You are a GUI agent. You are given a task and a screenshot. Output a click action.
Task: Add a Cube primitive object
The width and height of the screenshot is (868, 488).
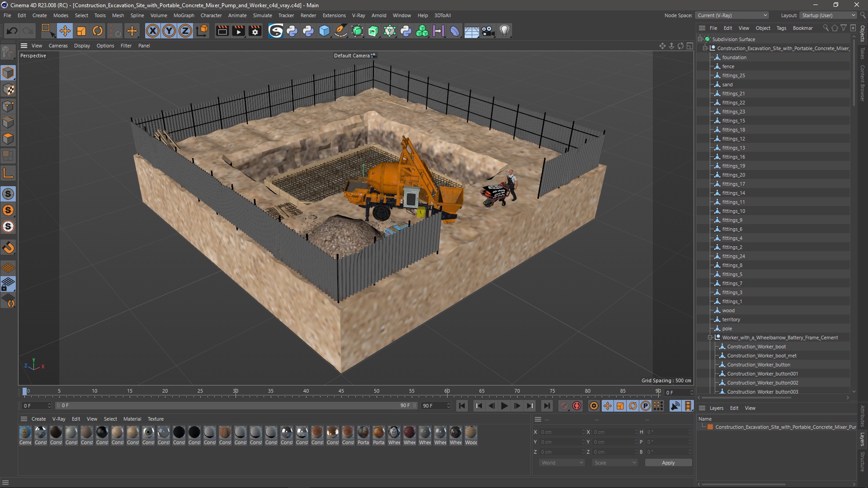coord(325,31)
